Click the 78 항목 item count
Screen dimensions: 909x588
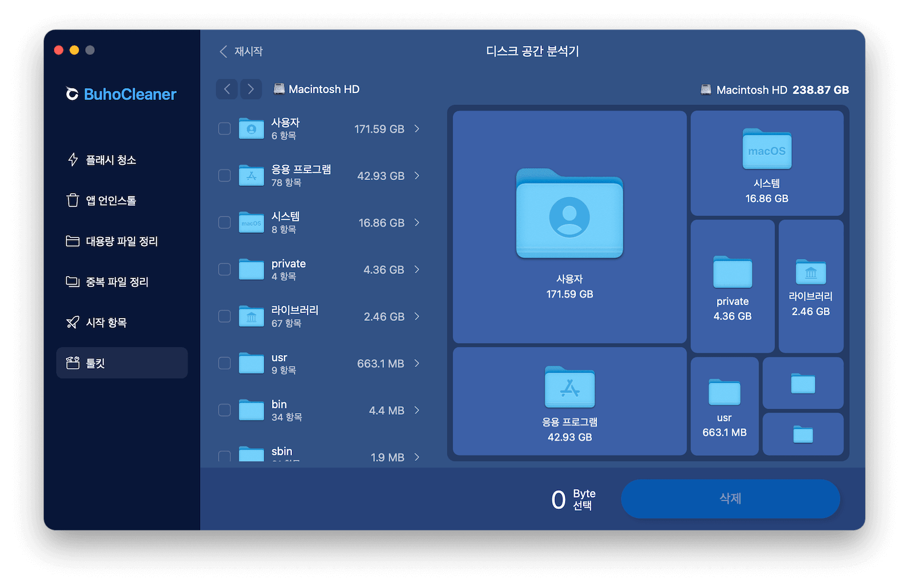pos(286,182)
